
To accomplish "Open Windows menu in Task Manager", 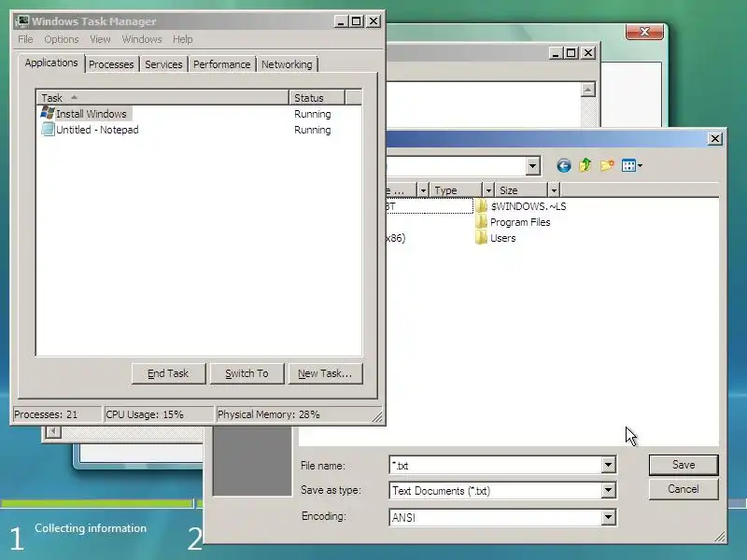I will pyautogui.click(x=142, y=39).
